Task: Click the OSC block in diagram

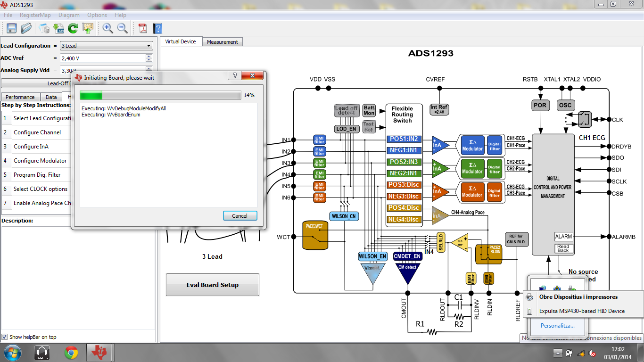Action: pyautogui.click(x=566, y=105)
